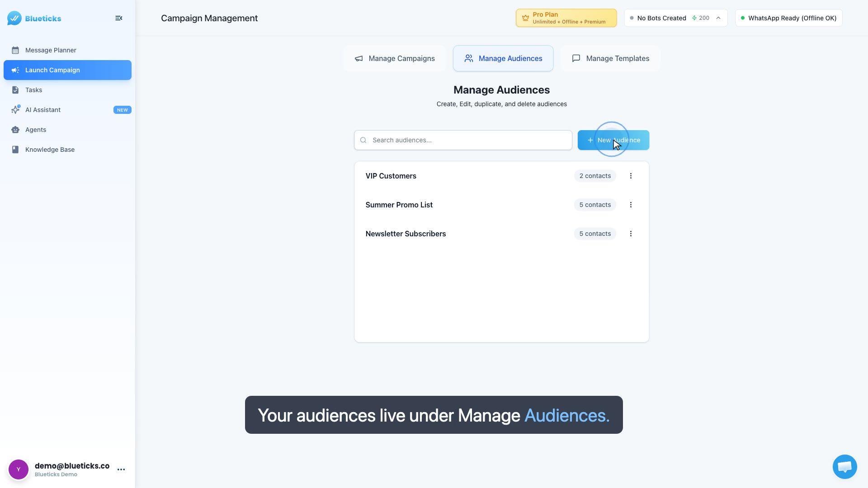
Task: Click the Pro Plan crown icon
Action: pyautogui.click(x=525, y=18)
